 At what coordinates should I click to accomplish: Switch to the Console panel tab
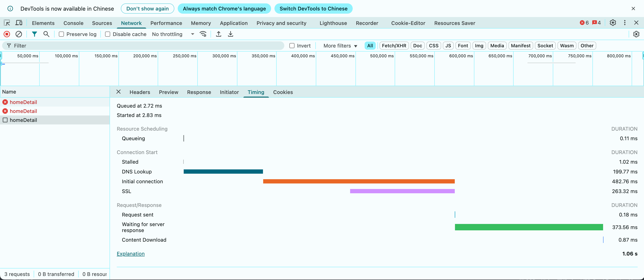pos(73,23)
